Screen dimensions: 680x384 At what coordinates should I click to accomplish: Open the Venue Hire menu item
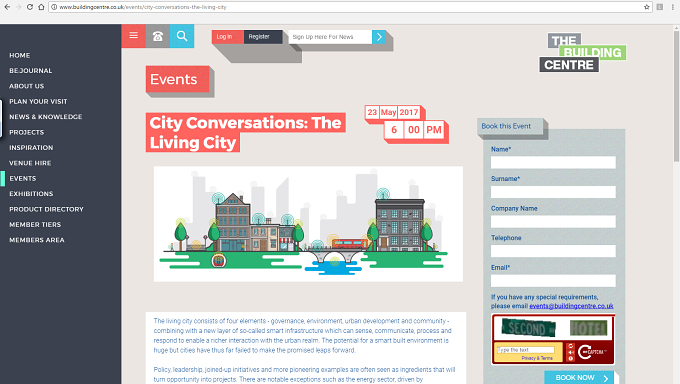[x=30, y=163]
